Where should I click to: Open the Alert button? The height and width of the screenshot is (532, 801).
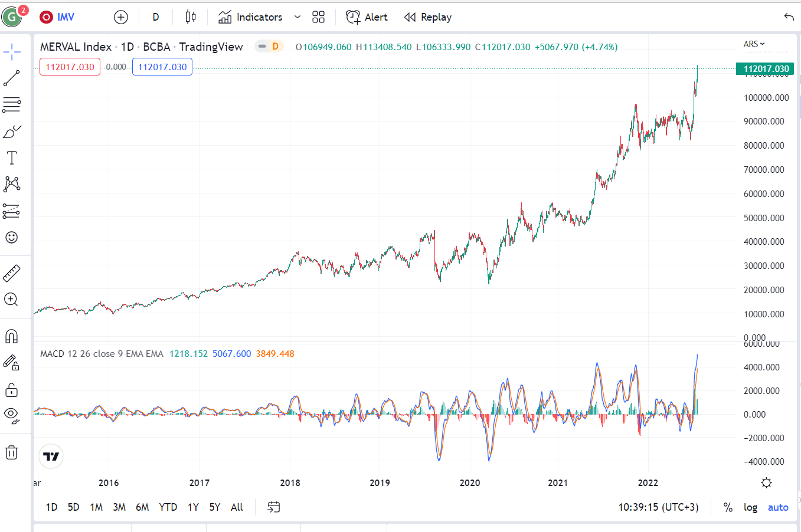367,17
